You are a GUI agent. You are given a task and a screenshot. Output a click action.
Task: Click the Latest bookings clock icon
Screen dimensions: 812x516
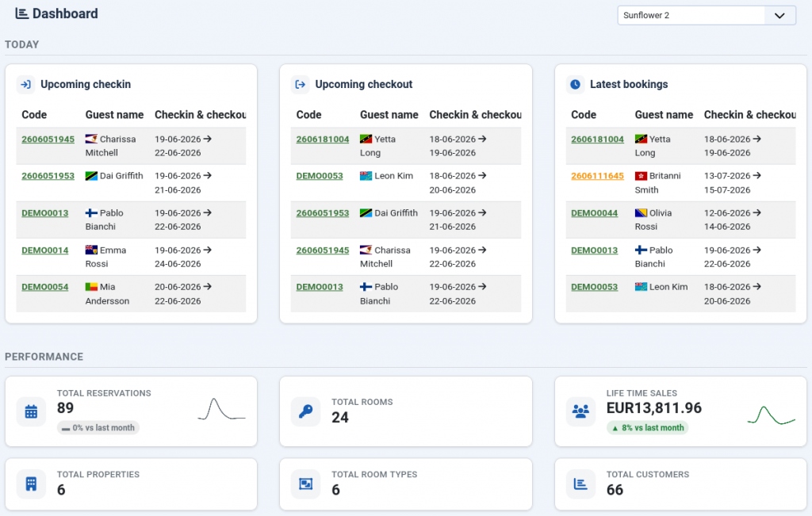pos(576,84)
